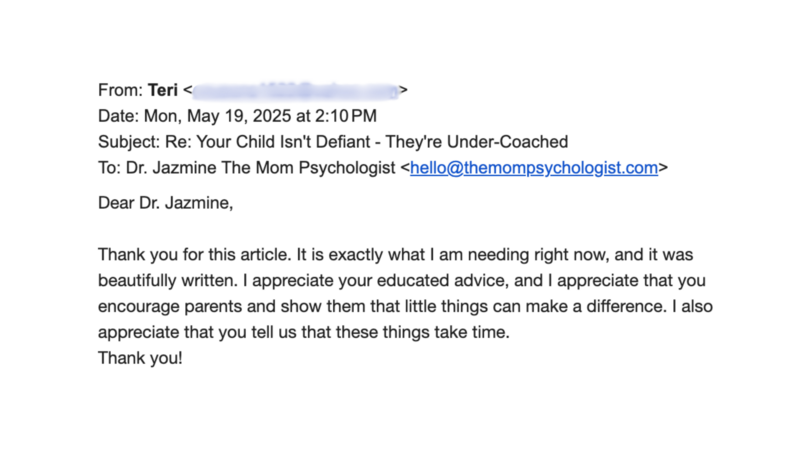Click the blurred sender email address

click(295, 90)
